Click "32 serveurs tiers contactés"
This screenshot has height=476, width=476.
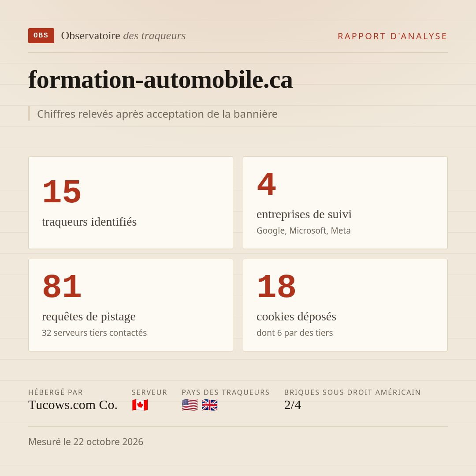94,333
